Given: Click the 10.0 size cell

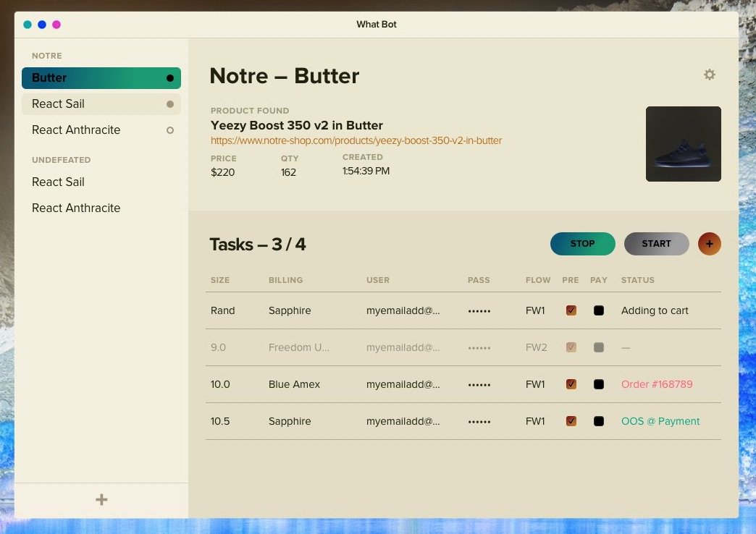Looking at the screenshot, I should pos(220,384).
